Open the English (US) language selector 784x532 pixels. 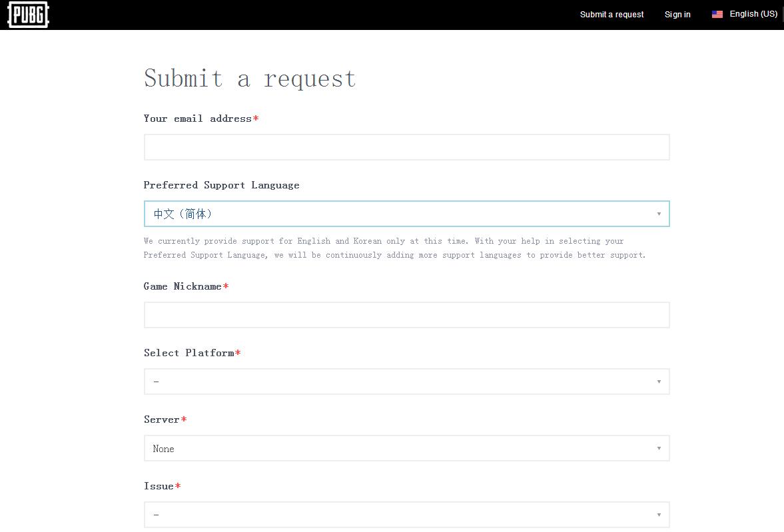(753, 14)
